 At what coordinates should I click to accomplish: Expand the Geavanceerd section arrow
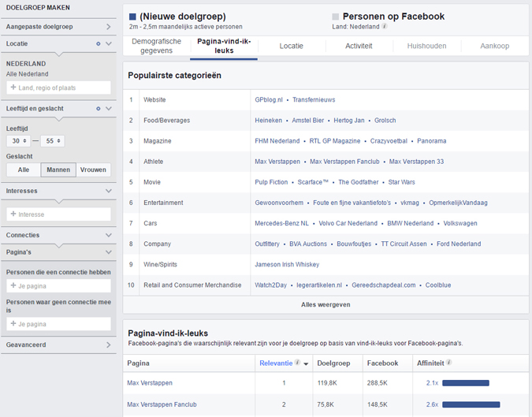pos(109,344)
